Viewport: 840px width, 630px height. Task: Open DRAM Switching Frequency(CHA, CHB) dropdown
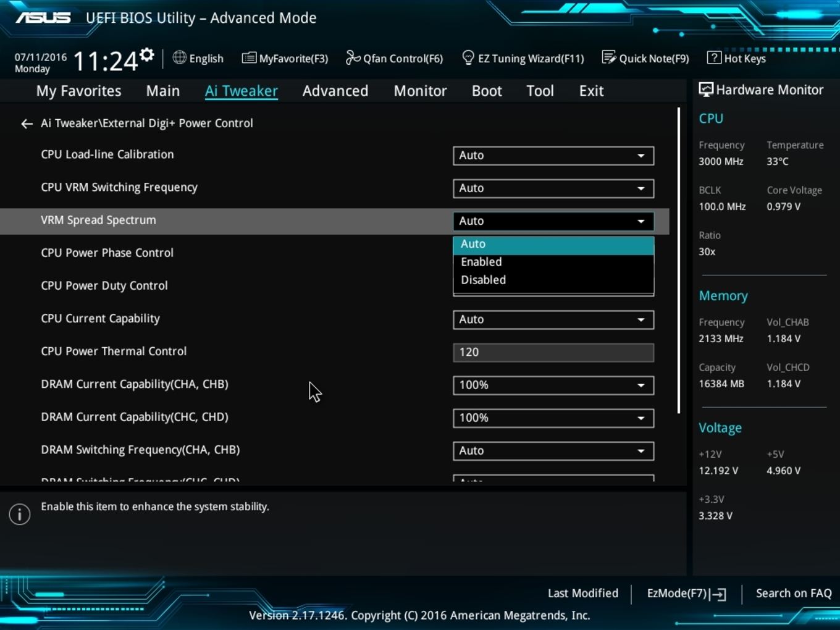click(x=553, y=451)
